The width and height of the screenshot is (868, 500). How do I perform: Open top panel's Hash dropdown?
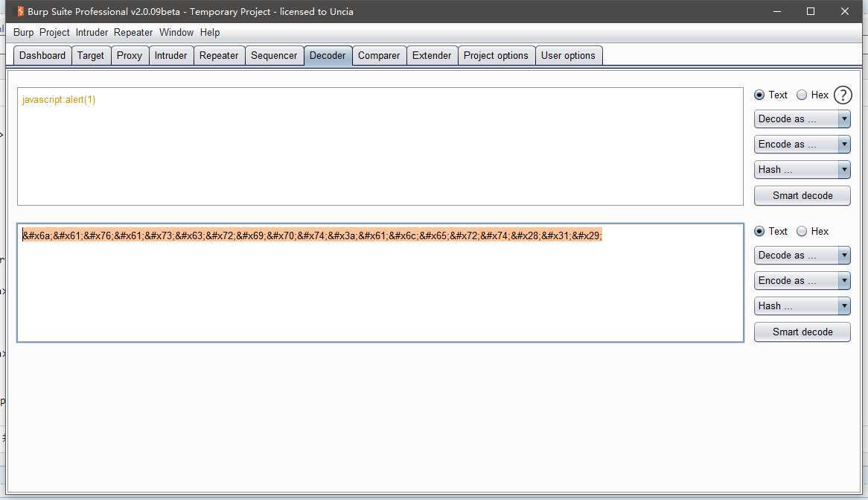tap(802, 170)
